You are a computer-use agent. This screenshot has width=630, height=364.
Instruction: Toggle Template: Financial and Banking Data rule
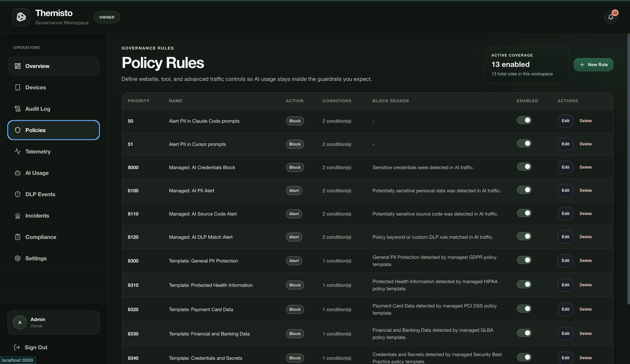(x=524, y=333)
